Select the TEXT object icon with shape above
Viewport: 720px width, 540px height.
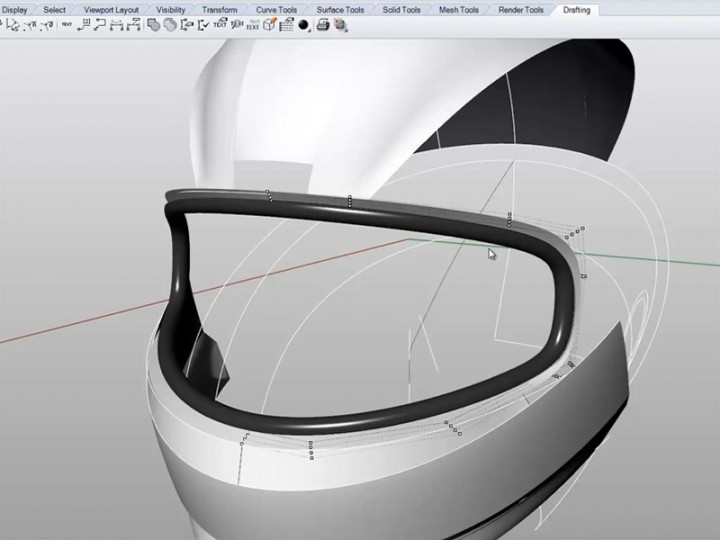tap(220, 24)
